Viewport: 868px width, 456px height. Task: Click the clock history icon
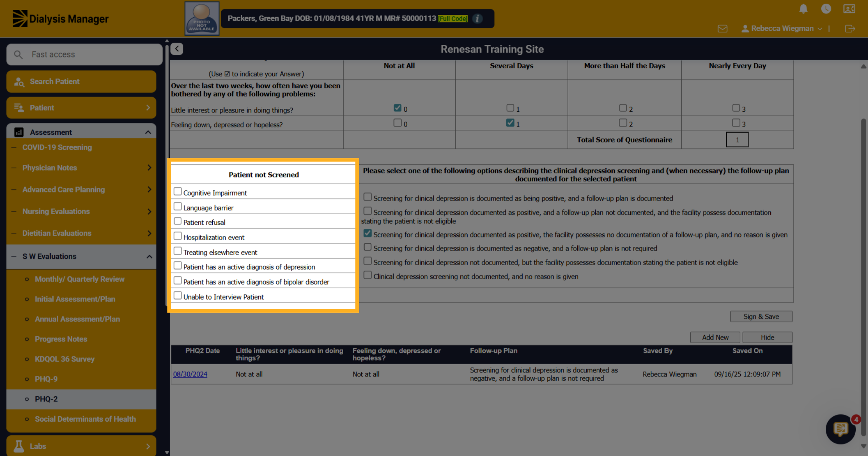pos(826,9)
